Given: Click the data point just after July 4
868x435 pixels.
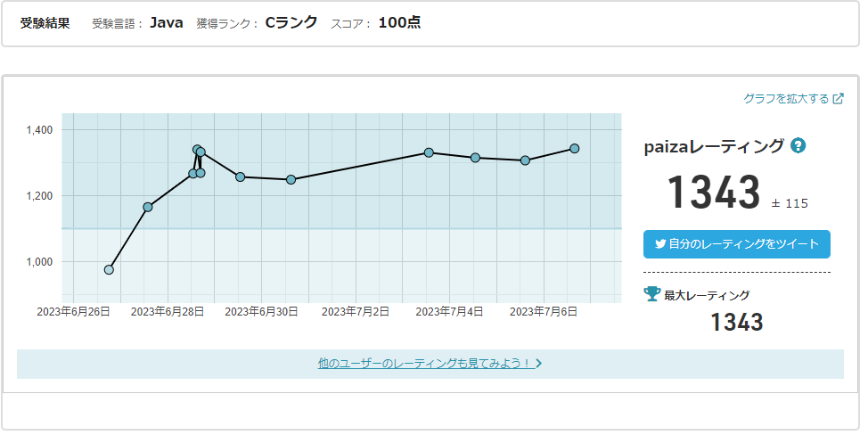Looking at the screenshot, I should coord(476,158).
